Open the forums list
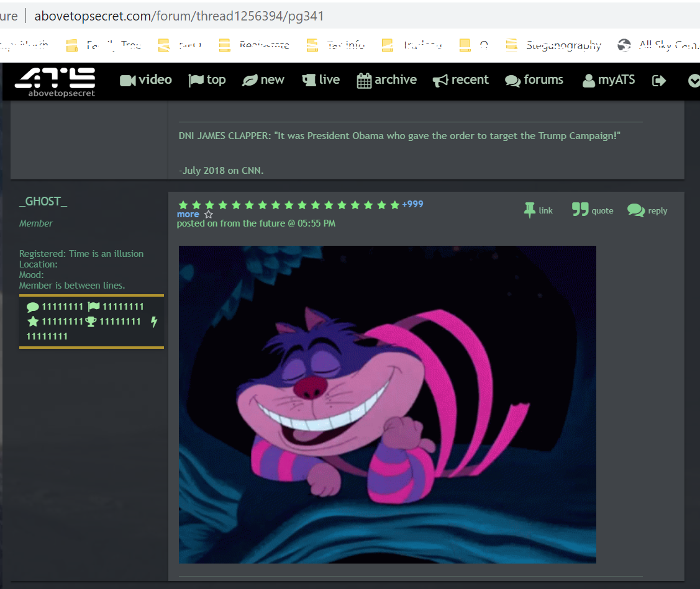The width and height of the screenshot is (700, 589). point(534,80)
